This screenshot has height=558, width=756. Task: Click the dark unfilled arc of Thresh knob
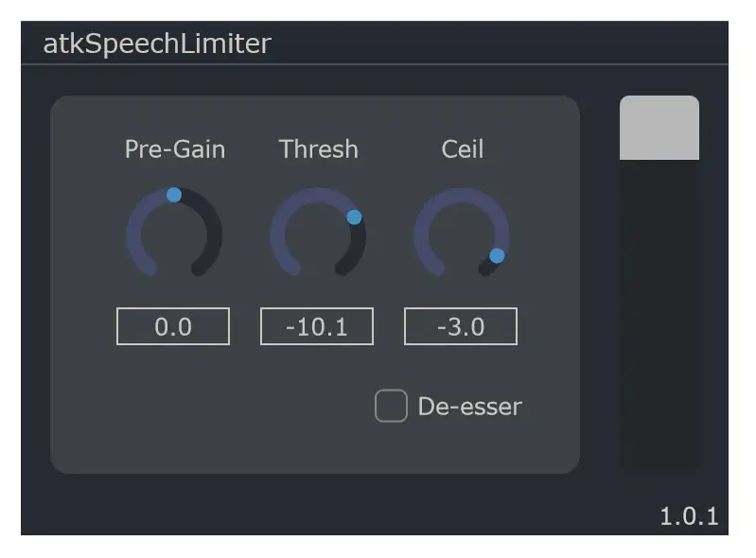pyautogui.click(x=356, y=252)
